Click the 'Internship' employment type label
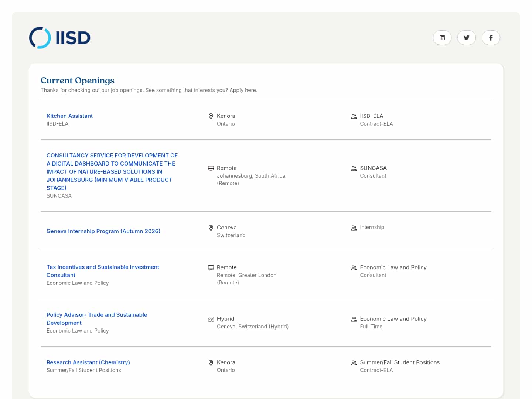This screenshot has width=532, height=399. (372, 227)
